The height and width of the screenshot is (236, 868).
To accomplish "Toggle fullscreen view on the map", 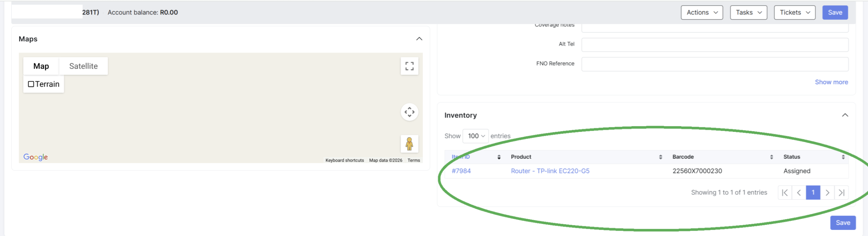I will click(x=409, y=66).
